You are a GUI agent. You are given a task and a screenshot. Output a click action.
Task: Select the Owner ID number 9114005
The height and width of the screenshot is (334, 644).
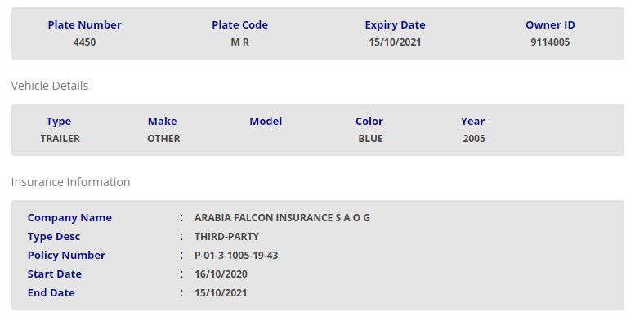pos(550,42)
